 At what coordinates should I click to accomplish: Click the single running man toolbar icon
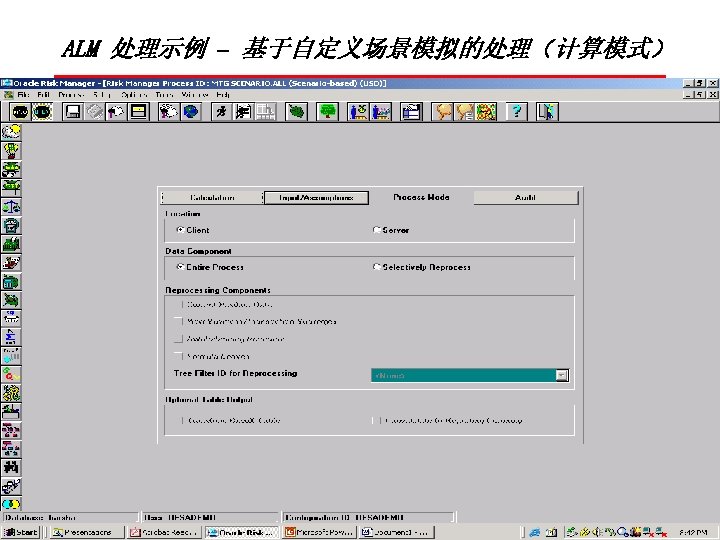pyautogui.click(x=221, y=112)
